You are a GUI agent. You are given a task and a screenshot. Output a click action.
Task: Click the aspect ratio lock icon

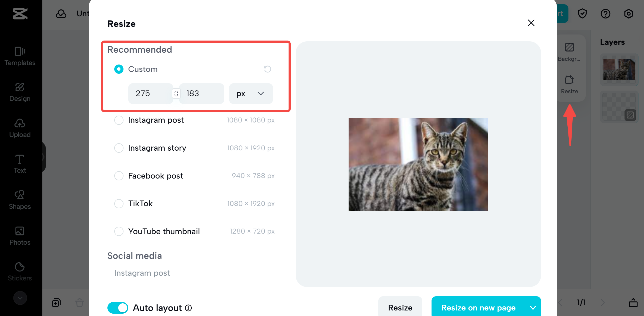176,93
